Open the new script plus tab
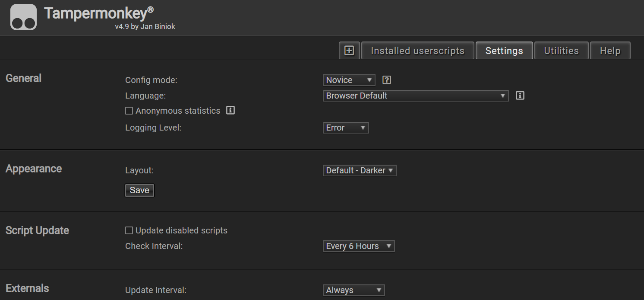This screenshot has width=644, height=300. (x=349, y=51)
